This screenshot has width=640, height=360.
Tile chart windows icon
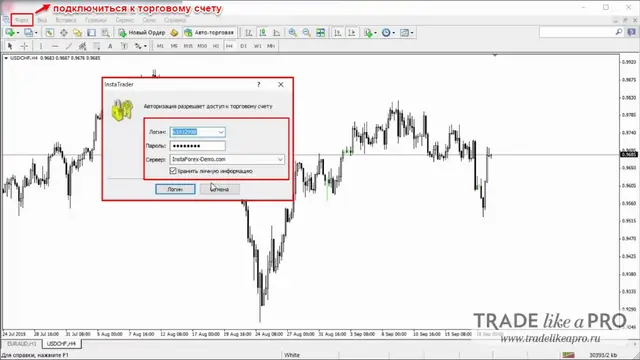(321, 33)
